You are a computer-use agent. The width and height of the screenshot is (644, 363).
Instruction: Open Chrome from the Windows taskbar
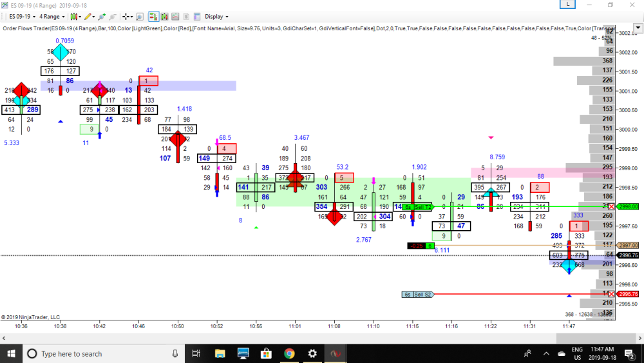tap(289, 353)
